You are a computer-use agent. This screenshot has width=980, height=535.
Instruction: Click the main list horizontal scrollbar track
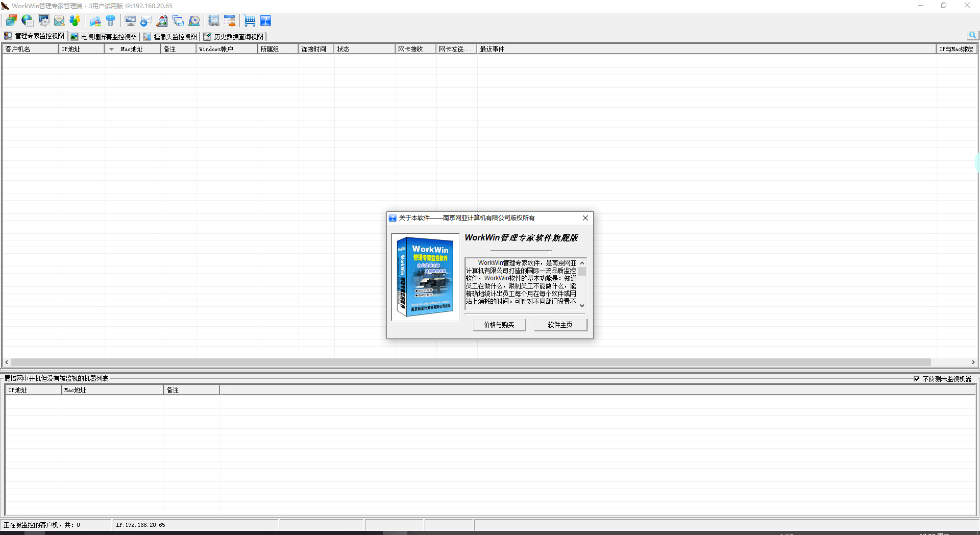(471, 362)
